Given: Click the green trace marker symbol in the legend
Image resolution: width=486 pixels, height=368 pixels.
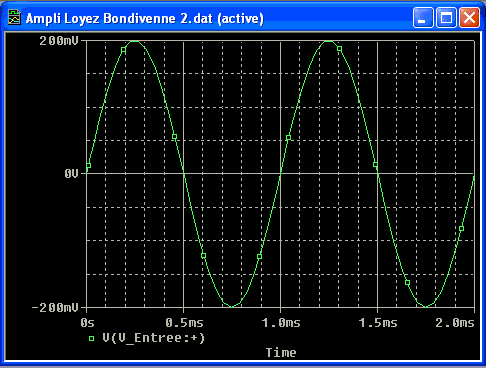Looking at the screenshot, I should coord(91,339).
